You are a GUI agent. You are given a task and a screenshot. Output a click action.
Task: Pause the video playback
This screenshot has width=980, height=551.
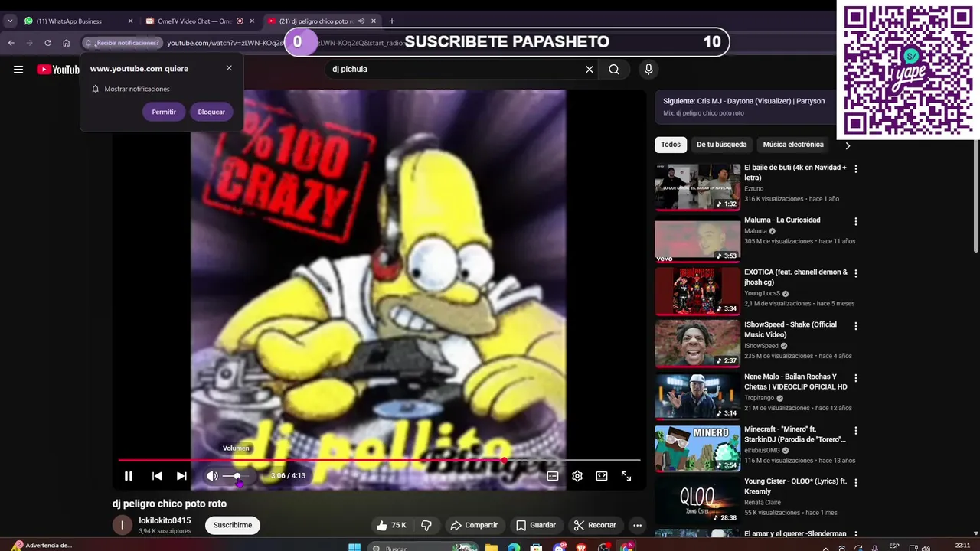point(129,476)
